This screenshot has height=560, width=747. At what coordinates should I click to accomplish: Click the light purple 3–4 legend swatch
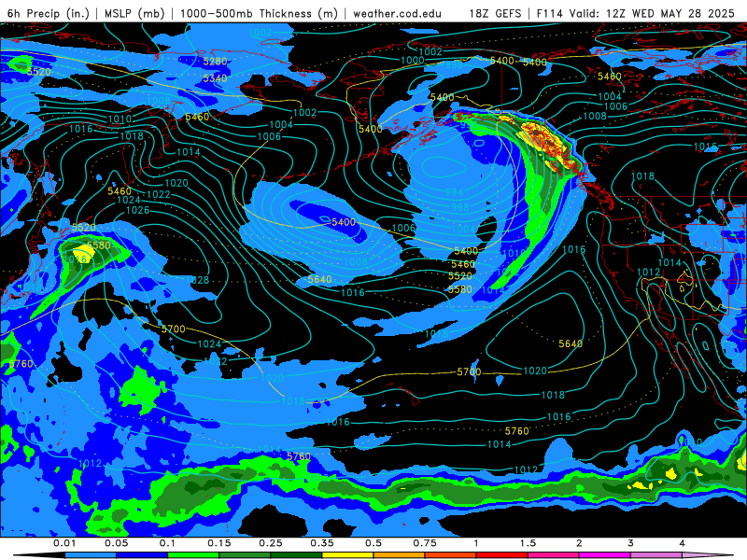point(656,555)
